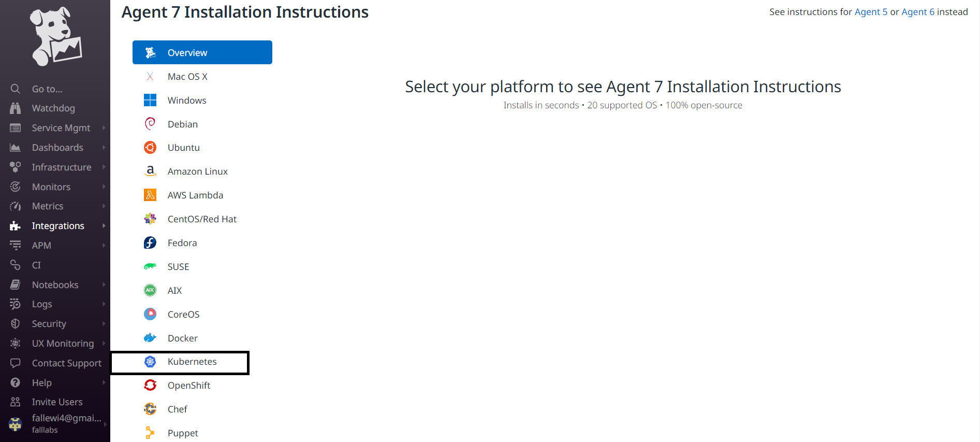Image resolution: width=980 pixels, height=442 pixels.
Task: Select the Overview tab
Action: (x=202, y=52)
